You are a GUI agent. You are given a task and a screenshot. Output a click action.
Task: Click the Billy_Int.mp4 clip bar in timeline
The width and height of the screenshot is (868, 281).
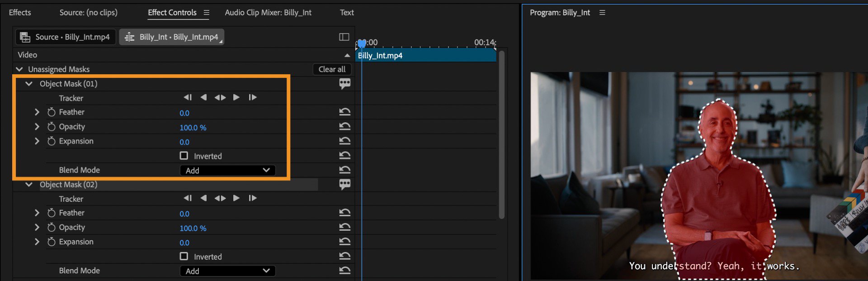coord(426,55)
